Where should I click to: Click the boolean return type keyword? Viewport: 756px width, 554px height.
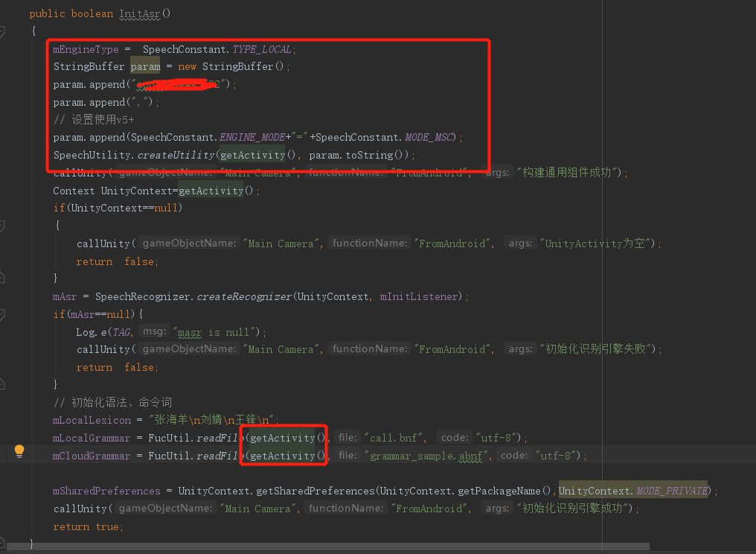pos(92,13)
